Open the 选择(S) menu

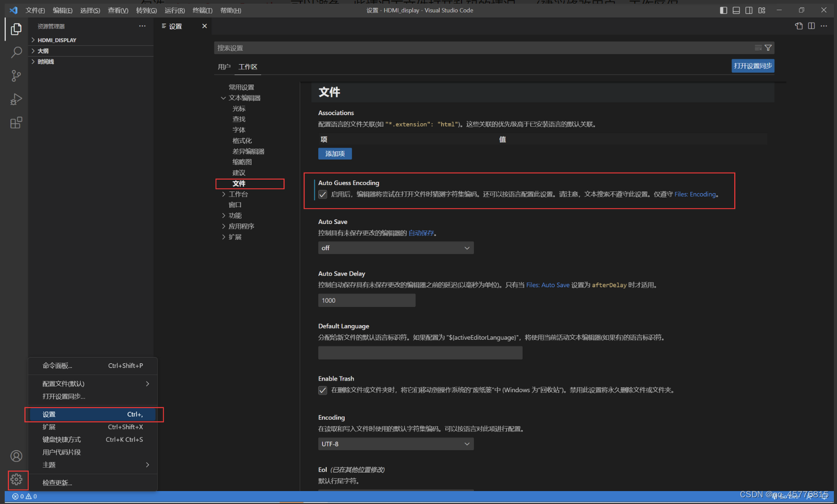pos(90,10)
